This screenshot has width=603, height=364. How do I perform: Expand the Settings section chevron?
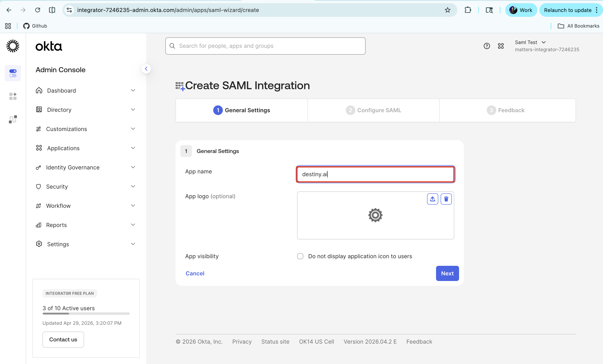click(133, 244)
